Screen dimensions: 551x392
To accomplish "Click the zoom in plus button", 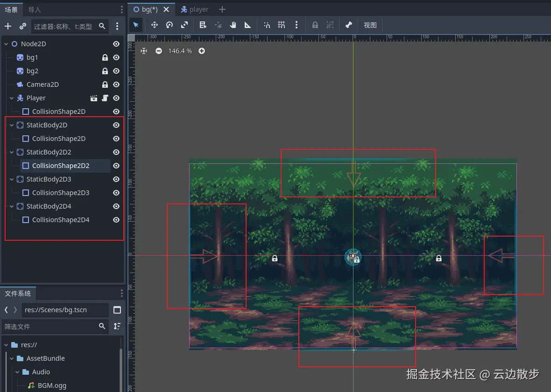I will click(x=202, y=51).
